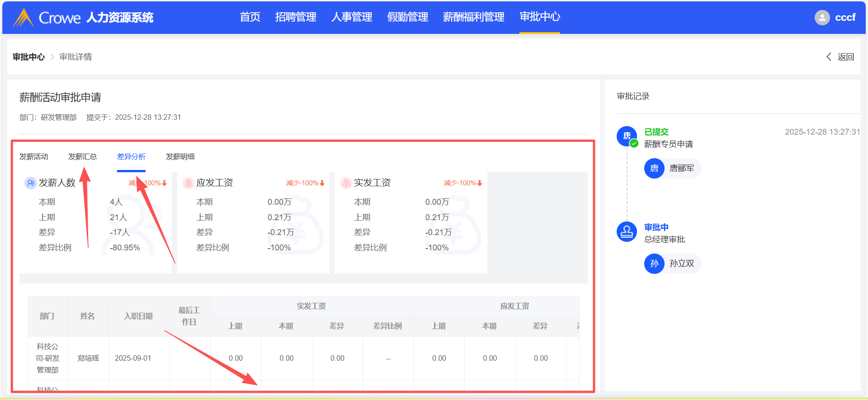Open 首页 in the top navigation
Image resolution: width=868 pixels, height=400 pixels.
250,17
